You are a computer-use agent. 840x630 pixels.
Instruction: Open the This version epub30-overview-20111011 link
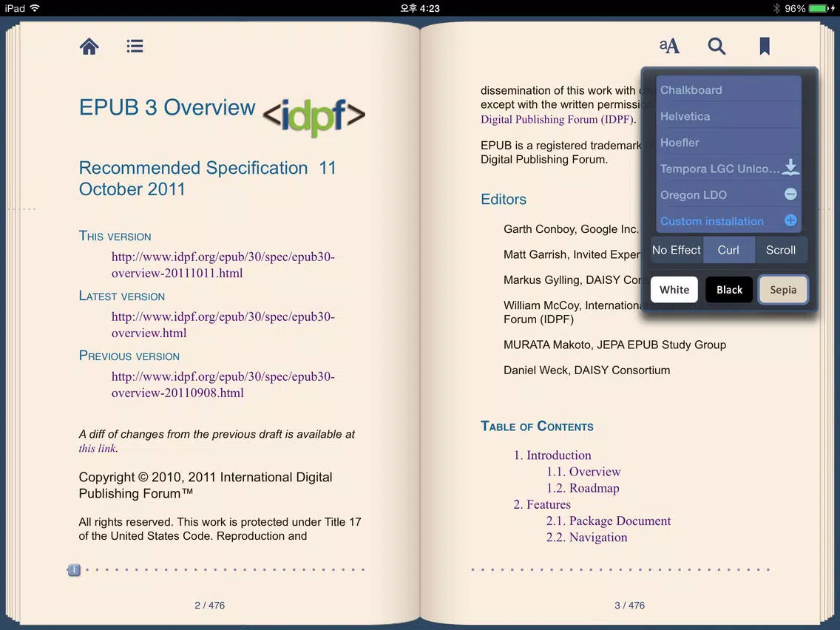[223, 265]
